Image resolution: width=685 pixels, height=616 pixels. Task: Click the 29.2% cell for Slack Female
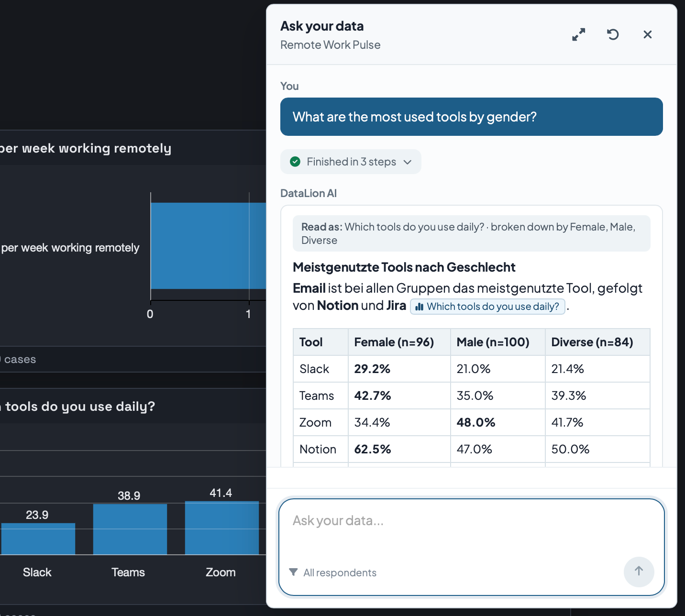click(x=399, y=369)
